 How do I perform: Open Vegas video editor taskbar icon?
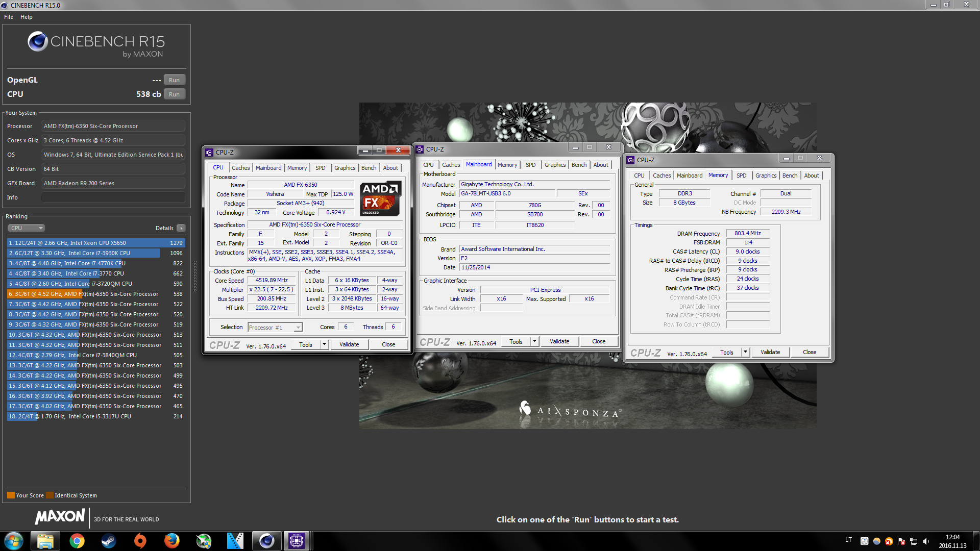coord(235,541)
